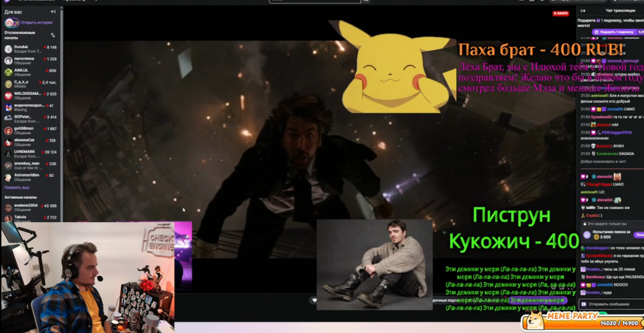This screenshot has height=333, width=644.
Task: Click nenormova channel name text
Action: coord(24,58)
